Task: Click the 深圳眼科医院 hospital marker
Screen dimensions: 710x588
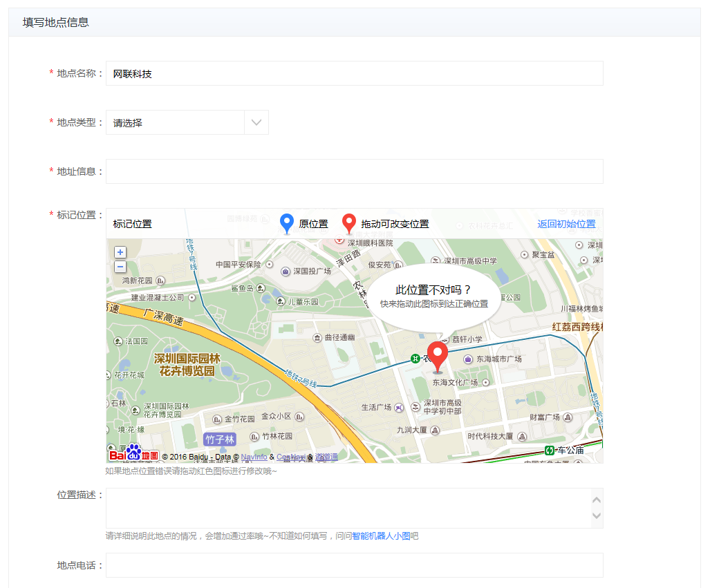Action: [x=339, y=240]
